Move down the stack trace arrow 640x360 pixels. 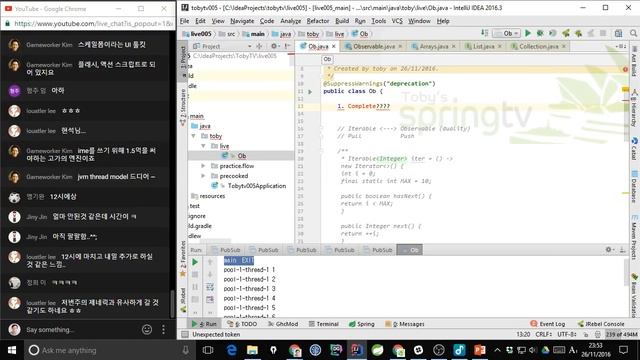click(210, 275)
